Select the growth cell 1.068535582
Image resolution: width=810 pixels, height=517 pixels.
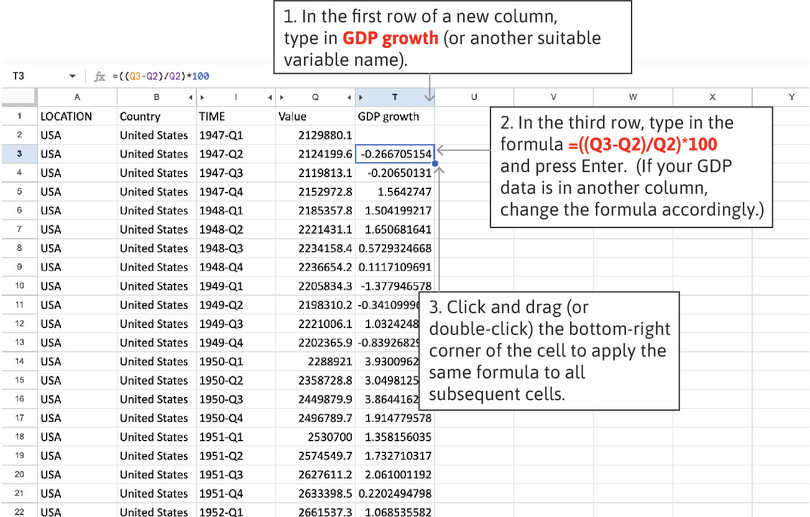(x=395, y=511)
